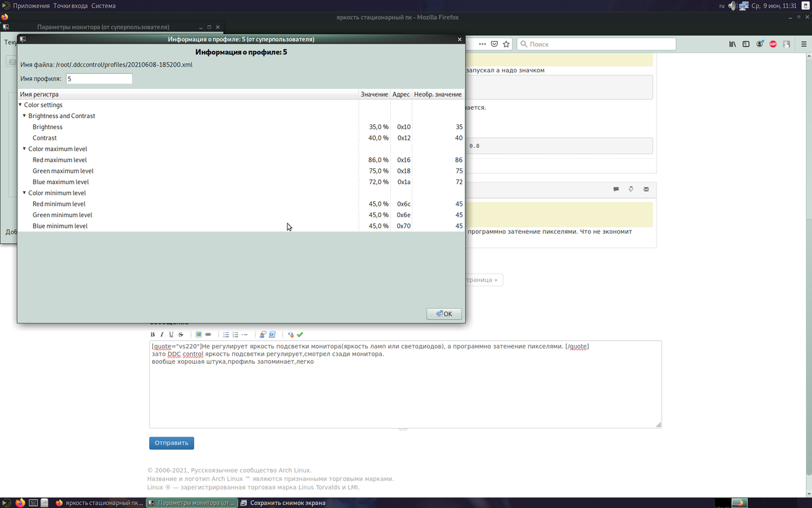The height and width of the screenshot is (508, 812).
Task: Click the 75,0 % Green maximum value
Action: [379, 171]
